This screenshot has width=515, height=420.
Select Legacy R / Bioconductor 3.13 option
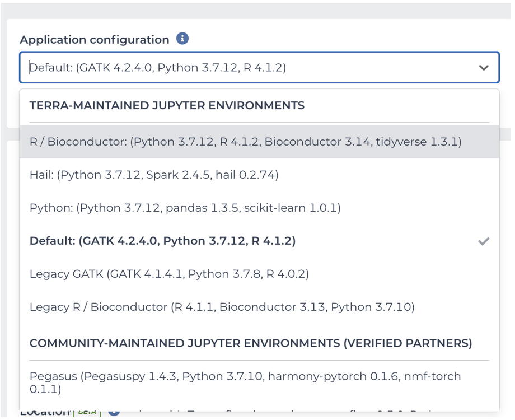pos(222,307)
